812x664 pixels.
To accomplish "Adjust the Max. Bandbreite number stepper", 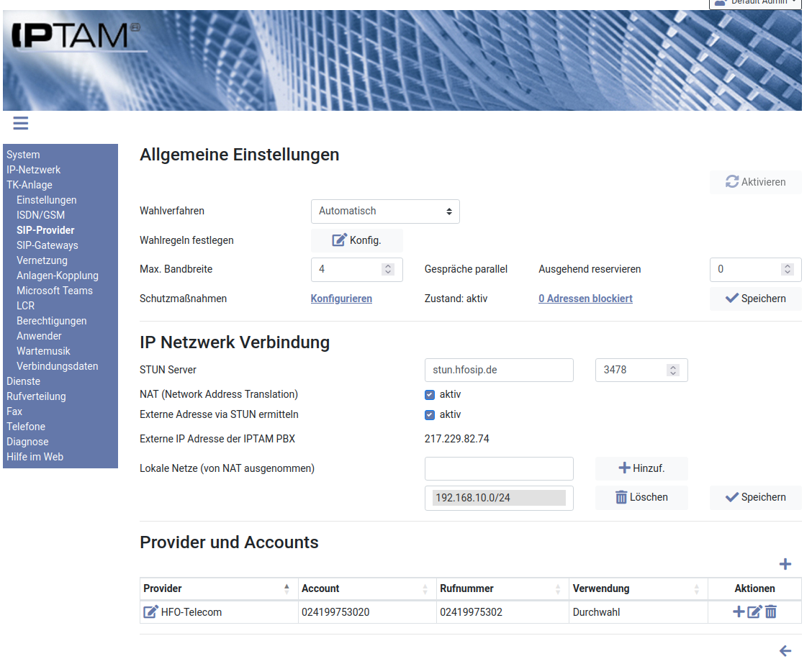I will tap(388, 269).
